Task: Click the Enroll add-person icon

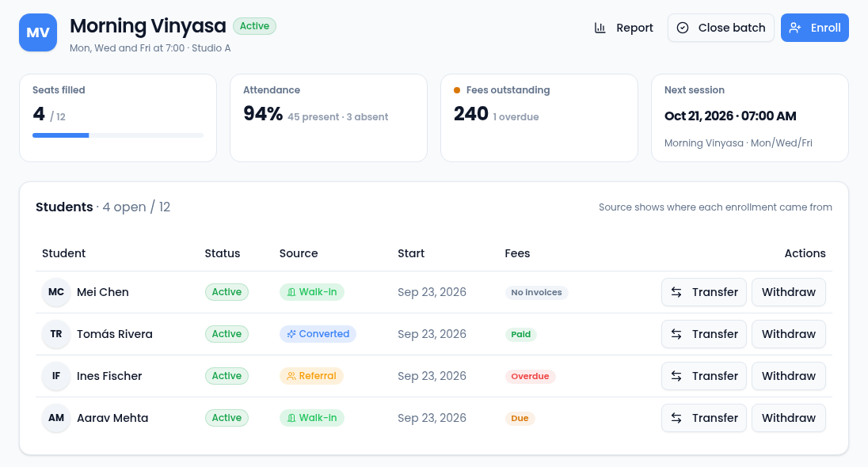Action: (795, 28)
